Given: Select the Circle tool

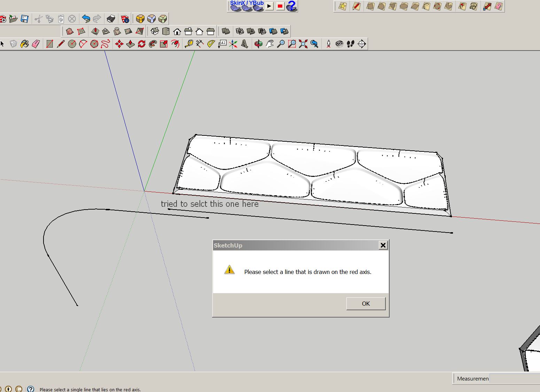Looking at the screenshot, I should (72, 44).
